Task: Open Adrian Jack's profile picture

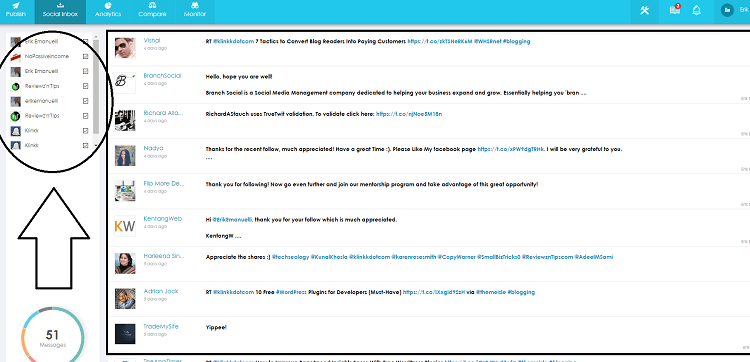Action: pyautogui.click(x=125, y=298)
